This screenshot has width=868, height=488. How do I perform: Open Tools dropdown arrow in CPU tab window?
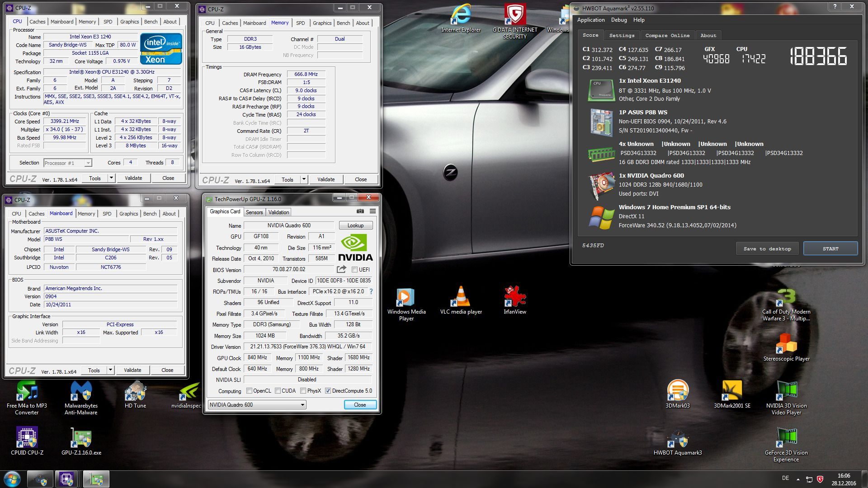point(111,178)
